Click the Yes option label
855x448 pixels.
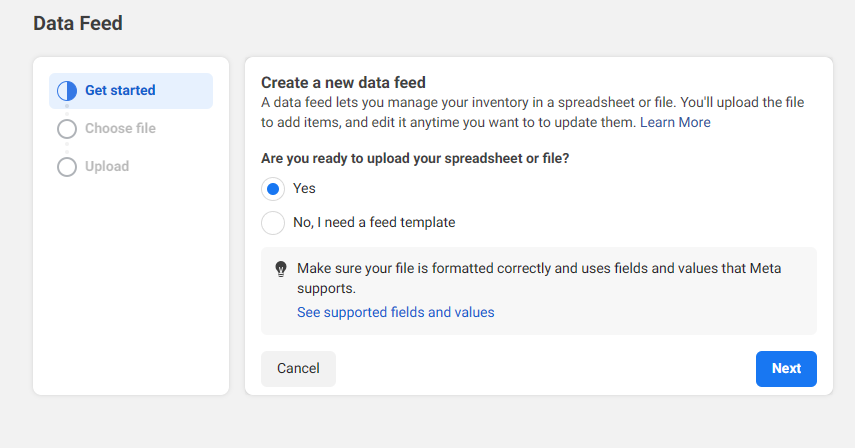304,188
